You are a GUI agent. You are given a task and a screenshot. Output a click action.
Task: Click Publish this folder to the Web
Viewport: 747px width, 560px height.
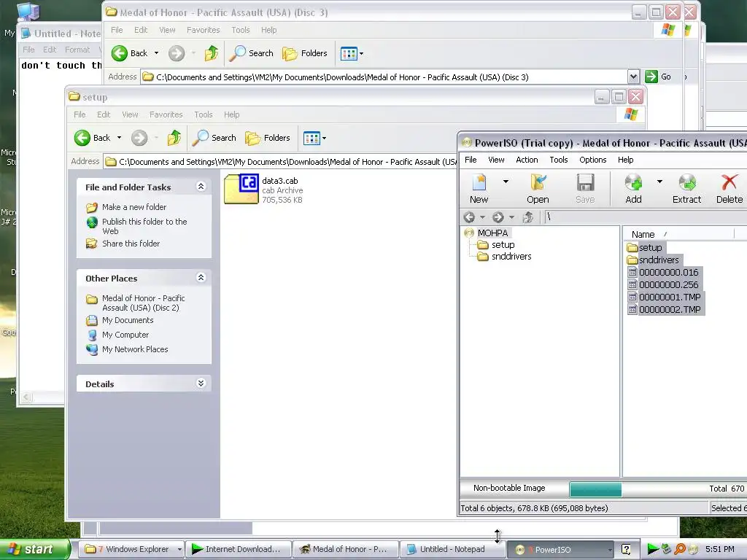click(x=144, y=226)
